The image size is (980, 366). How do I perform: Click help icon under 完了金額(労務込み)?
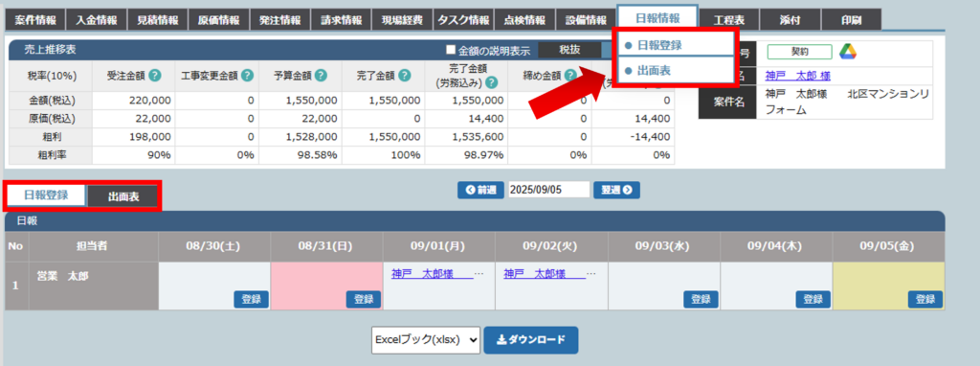point(492,82)
